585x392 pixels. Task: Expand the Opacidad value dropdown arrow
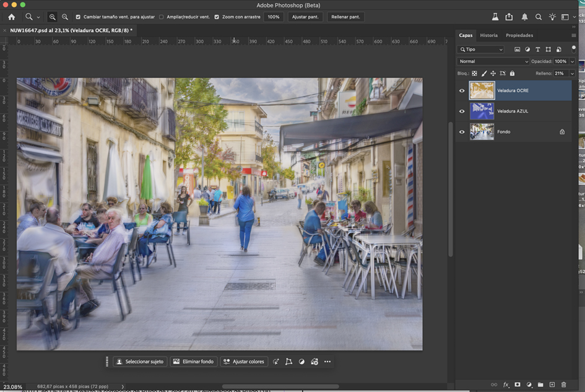tap(573, 61)
